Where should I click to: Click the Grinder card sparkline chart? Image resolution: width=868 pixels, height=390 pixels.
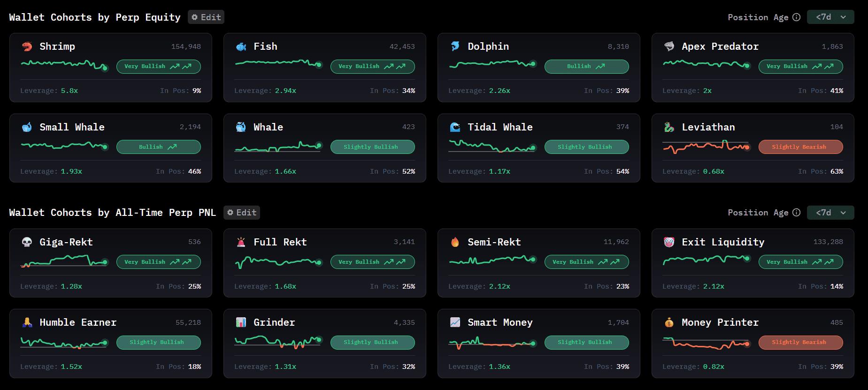coord(278,342)
